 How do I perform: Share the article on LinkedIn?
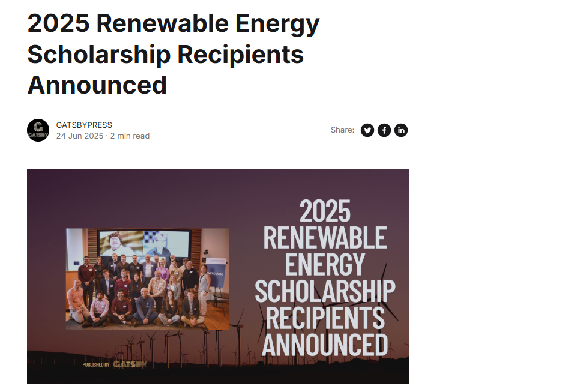point(401,130)
